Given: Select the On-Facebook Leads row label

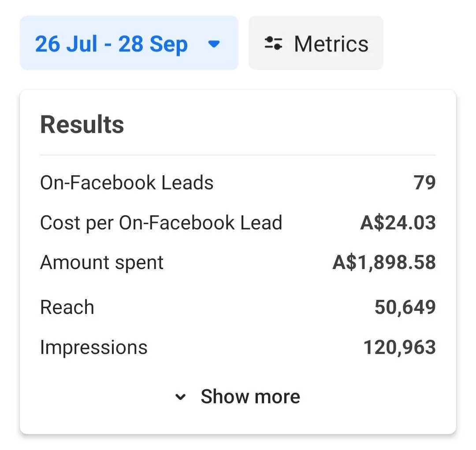Looking at the screenshot, I should pos(127,183).
